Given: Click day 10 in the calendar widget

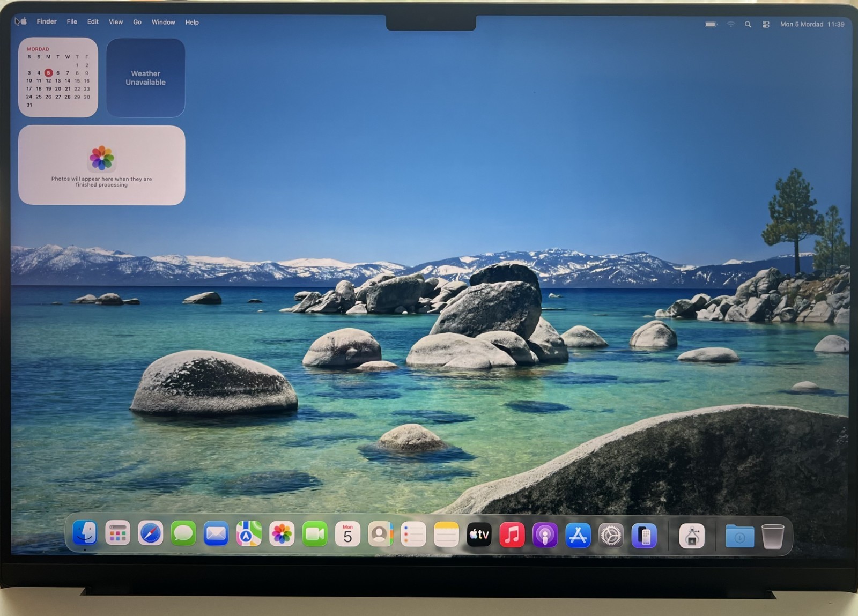Looking at the screenshot, I should [29, 81].
